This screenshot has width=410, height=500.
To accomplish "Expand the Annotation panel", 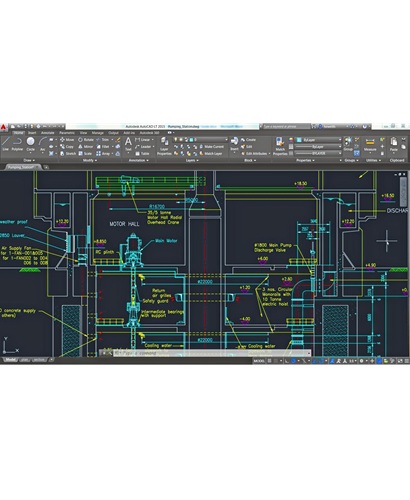I will pos(138,160).
